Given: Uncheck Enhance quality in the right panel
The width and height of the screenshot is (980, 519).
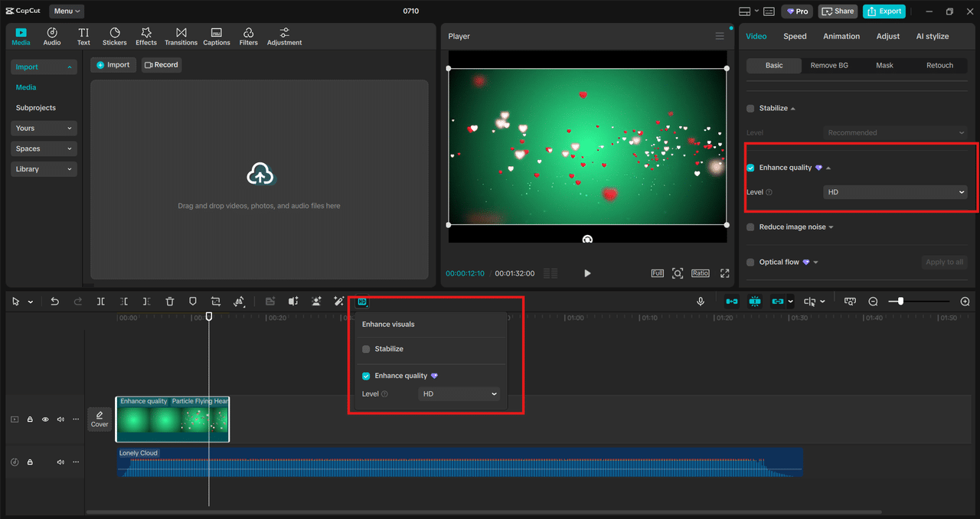Looking at the screenshot, I should (750, 168).
